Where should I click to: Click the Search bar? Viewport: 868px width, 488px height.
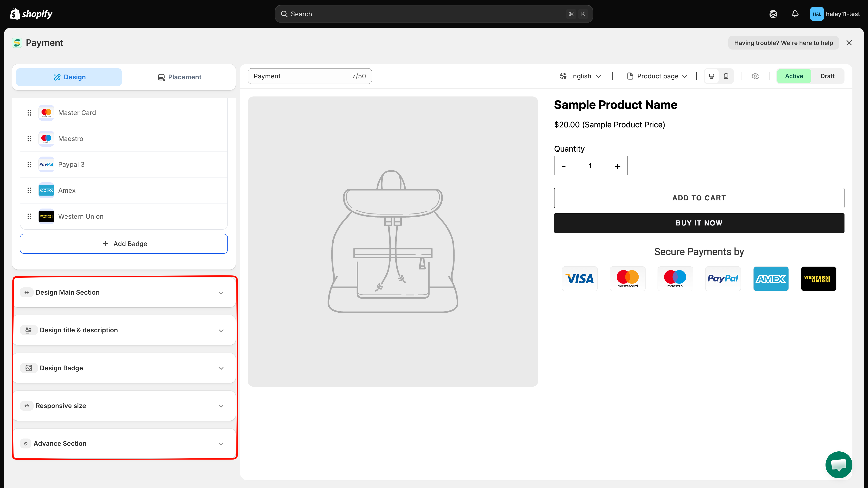434,14
